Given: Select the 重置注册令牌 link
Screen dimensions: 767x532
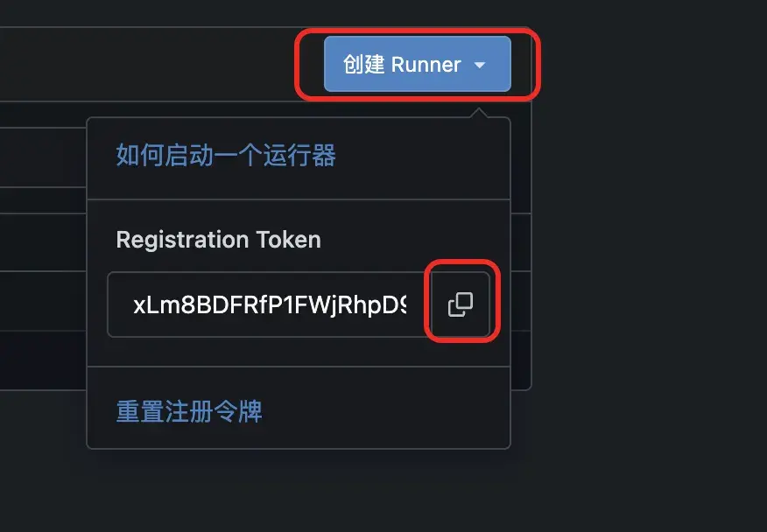Looking at the screenshot, I should click(189, 411).
